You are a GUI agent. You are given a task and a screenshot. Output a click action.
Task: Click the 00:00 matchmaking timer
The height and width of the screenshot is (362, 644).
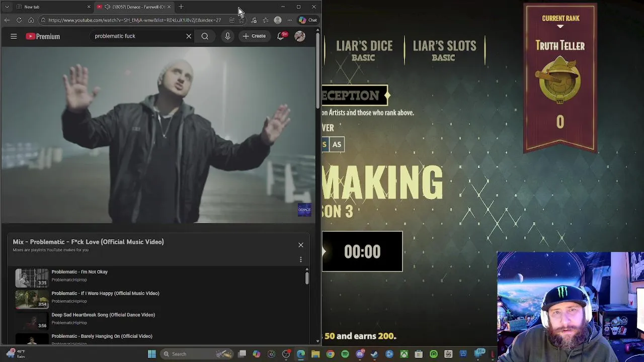(x=362, y=251)
